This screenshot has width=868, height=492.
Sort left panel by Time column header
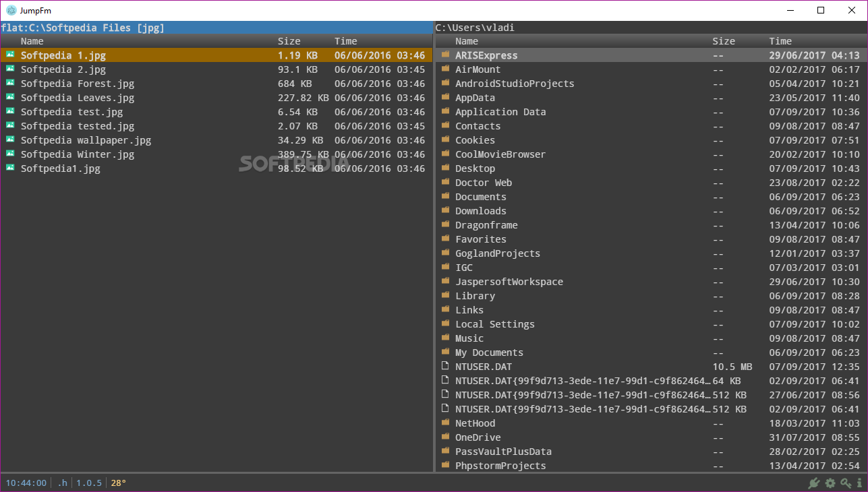pos(346,41)
